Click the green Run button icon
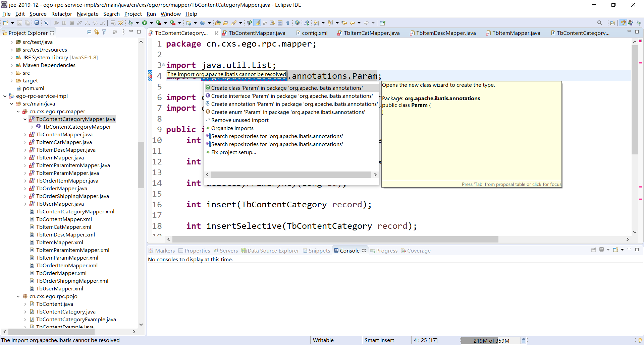This screenshot has width=644, height=345. tap(145, 23)
